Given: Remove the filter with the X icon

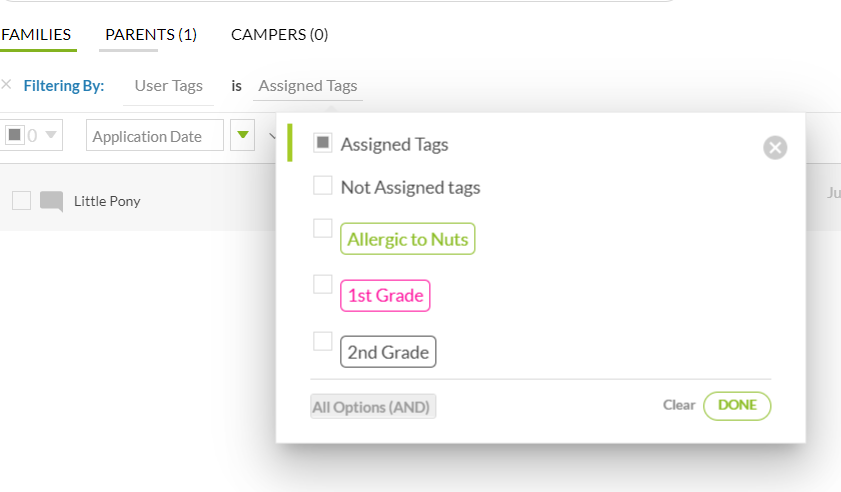Looking at the screenshot, I should (x=6, y=84).
